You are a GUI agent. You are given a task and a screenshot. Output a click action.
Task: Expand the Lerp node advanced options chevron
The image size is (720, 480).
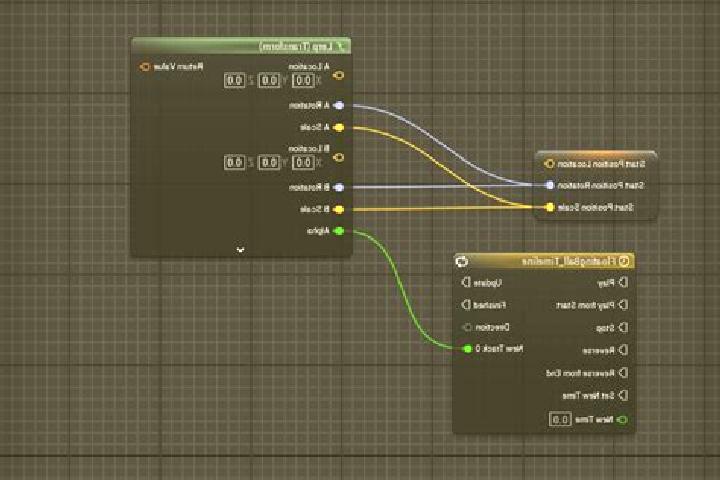(241, 250)
